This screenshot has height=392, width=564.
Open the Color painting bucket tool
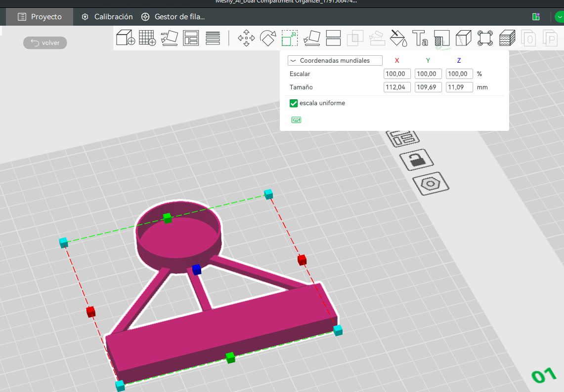click(x=398, y=38)
